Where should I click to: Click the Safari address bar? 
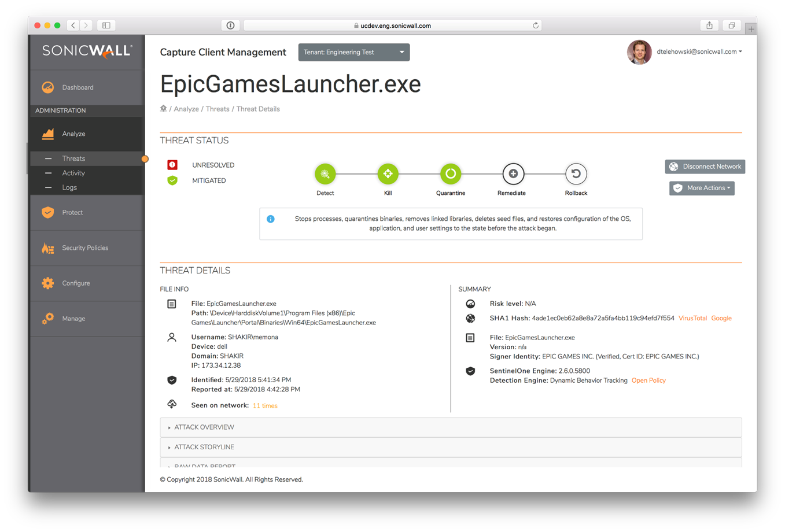[392, 25]
